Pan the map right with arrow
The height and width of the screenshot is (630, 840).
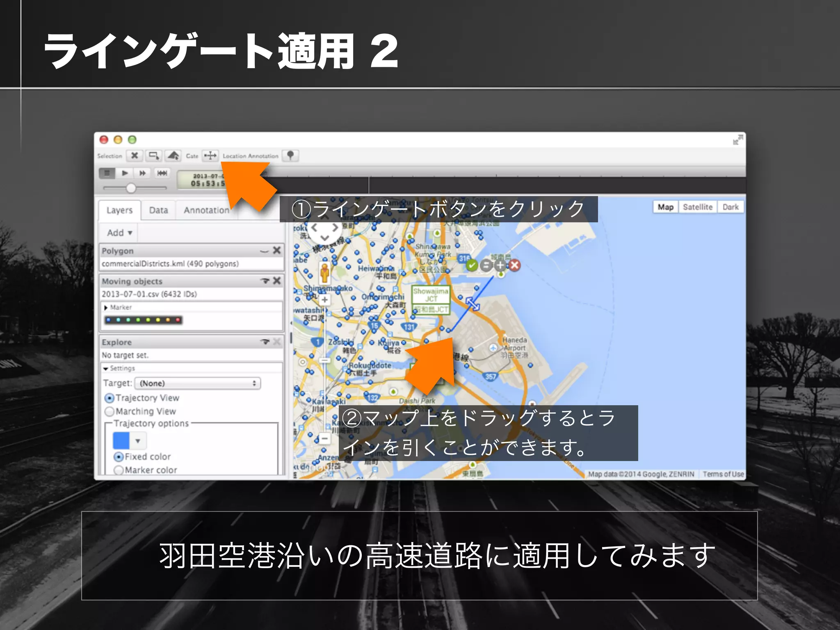336,227
